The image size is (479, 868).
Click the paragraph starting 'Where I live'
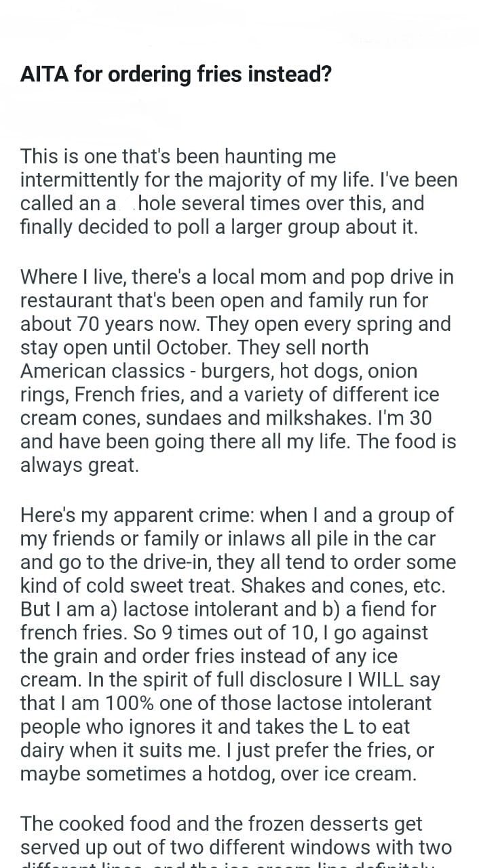point(239,371)
